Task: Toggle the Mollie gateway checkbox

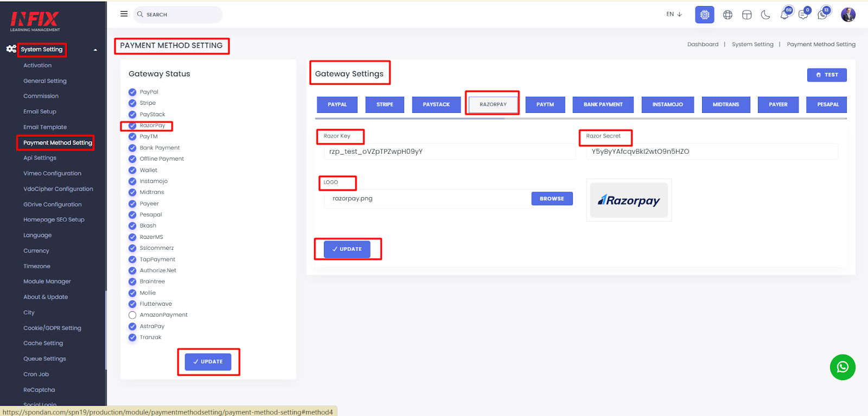Action: point(132,293)
